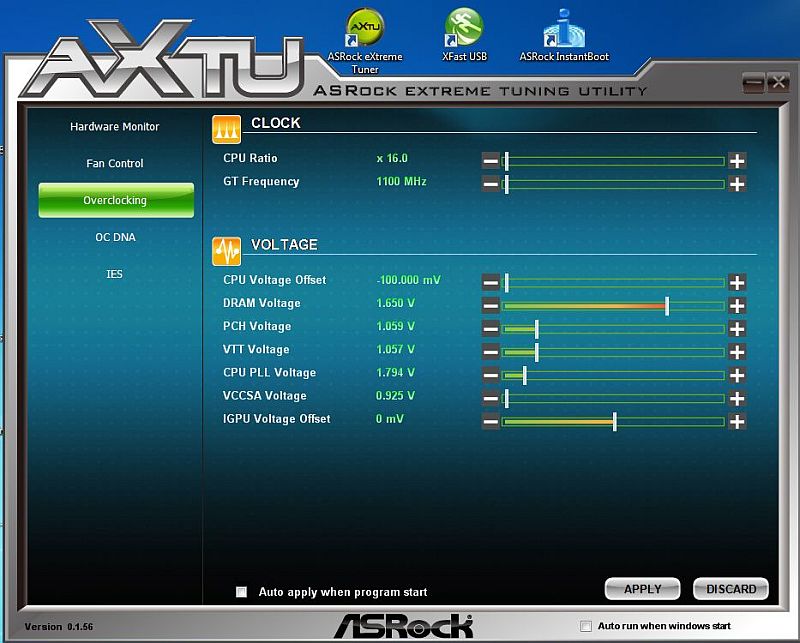Click the 0.925 V VCCSA value

click(x=395, y=395)
